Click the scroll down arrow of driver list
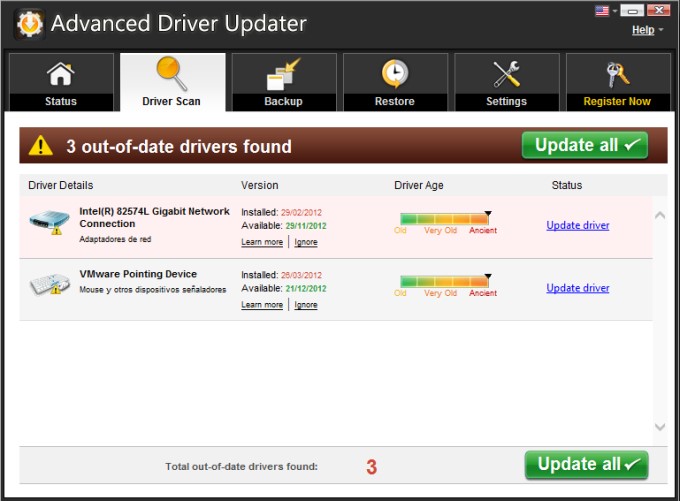Viewport: 680px width, 501px height. tap(660, 427)
